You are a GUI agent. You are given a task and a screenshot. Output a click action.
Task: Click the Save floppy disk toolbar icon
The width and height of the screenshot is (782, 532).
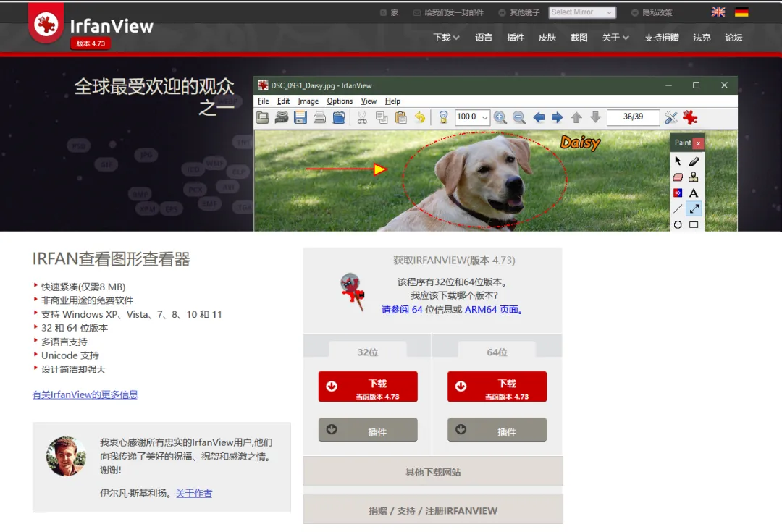click(x=300, y=118)
